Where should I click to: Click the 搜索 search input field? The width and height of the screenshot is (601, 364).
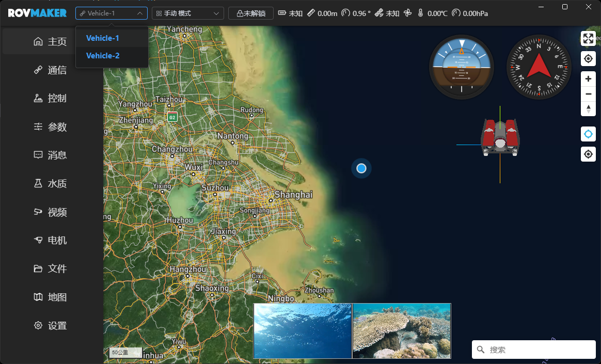pos(537,350)
